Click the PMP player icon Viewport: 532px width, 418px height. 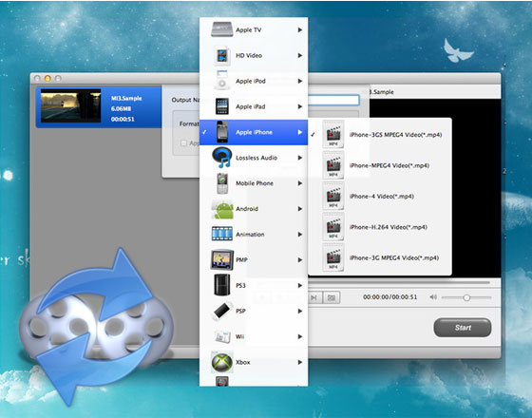coord(222,259)
